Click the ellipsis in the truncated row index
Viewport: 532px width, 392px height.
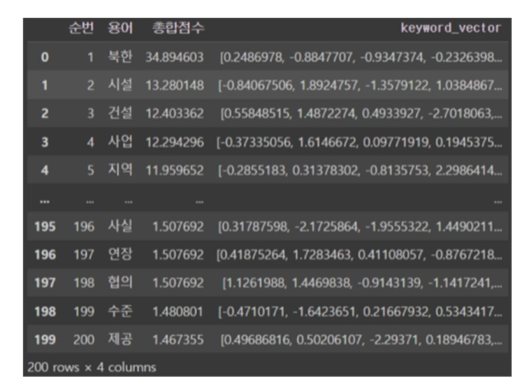(x=45, y=200)
